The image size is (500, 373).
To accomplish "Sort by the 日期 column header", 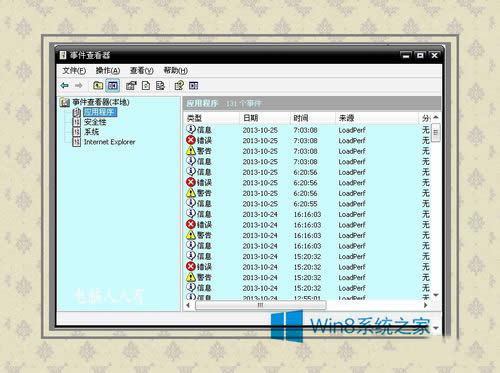I will point(265,118).
